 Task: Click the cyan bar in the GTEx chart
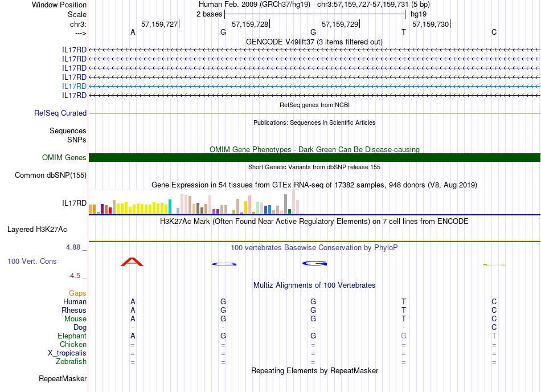coord(170,206)
